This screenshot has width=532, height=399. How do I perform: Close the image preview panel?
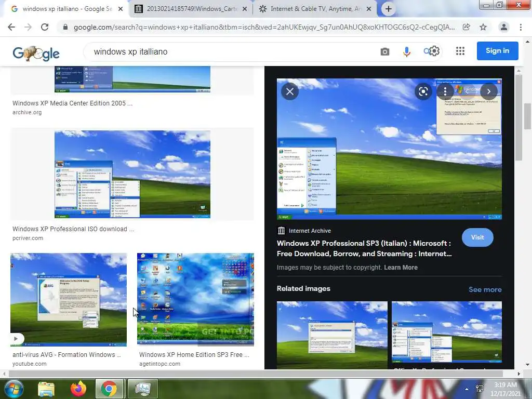(x=290, y=91)
